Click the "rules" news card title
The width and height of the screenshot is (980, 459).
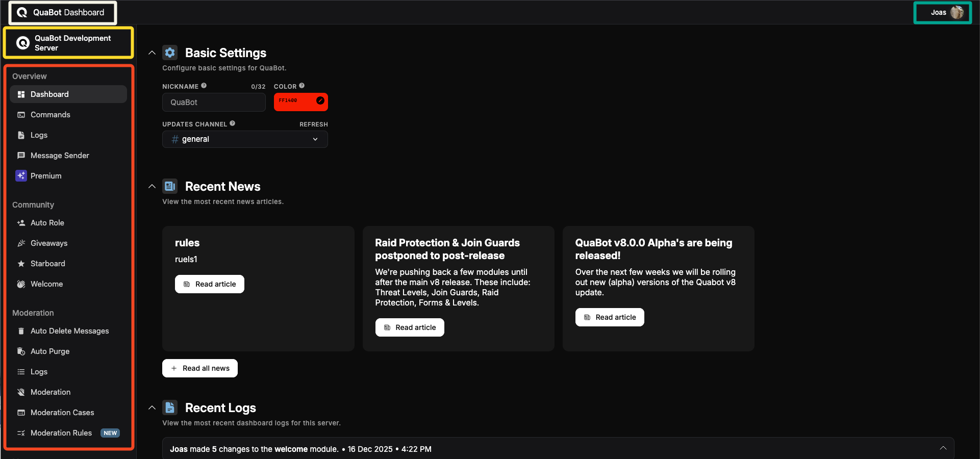click(187, 243)
